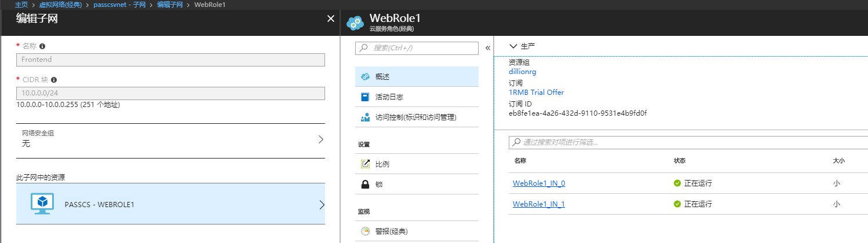Viewport: 868px width, 243px height.
Task: Click the PASSCS virtual machine monitor icon
Action: [42, 204]
